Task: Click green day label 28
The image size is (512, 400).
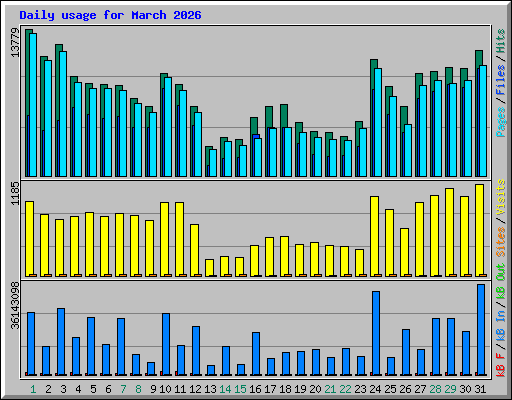Action: [x=435, y=389]
